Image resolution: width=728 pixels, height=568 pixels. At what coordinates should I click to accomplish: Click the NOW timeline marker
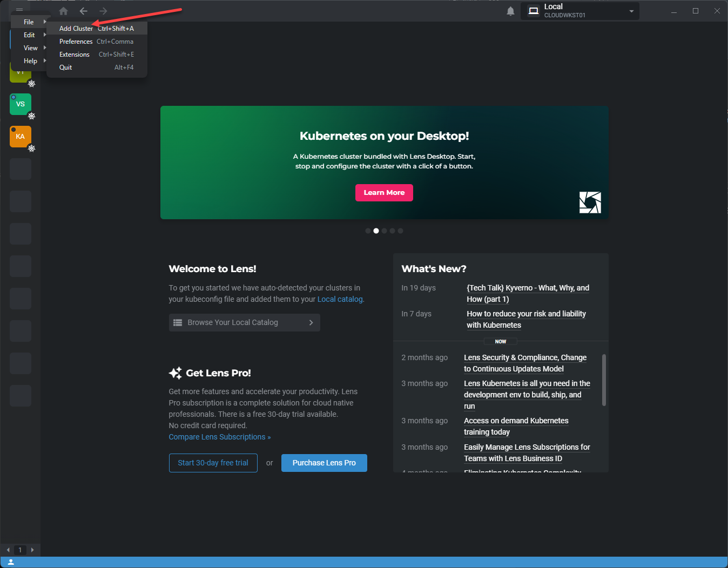point(501,341)
